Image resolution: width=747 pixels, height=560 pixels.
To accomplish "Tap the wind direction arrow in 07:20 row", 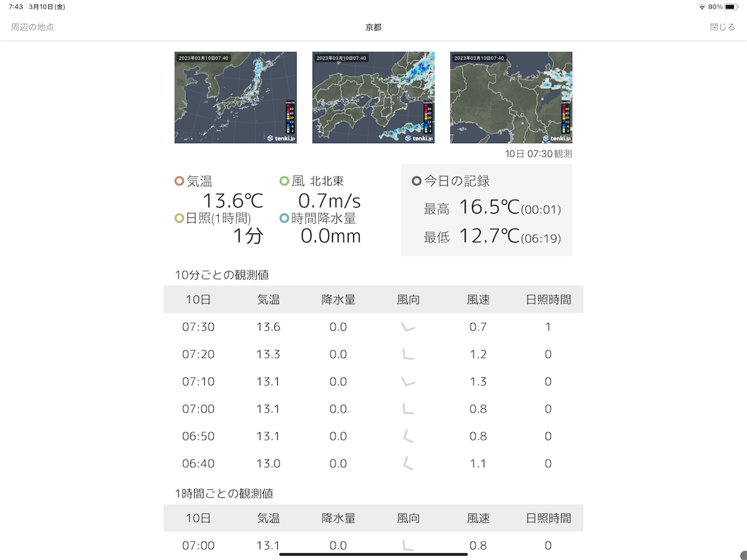I will (x=408, y=354).
